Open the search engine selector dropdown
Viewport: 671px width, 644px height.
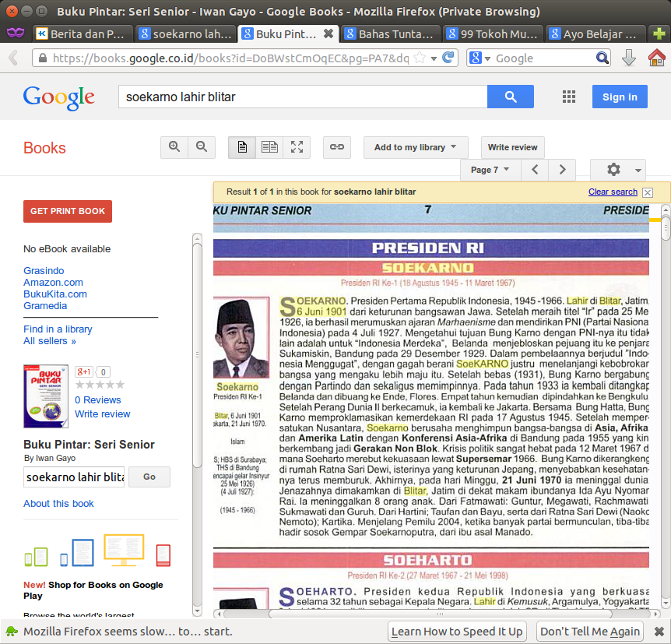pyautogui.click(x=480, y=58)
